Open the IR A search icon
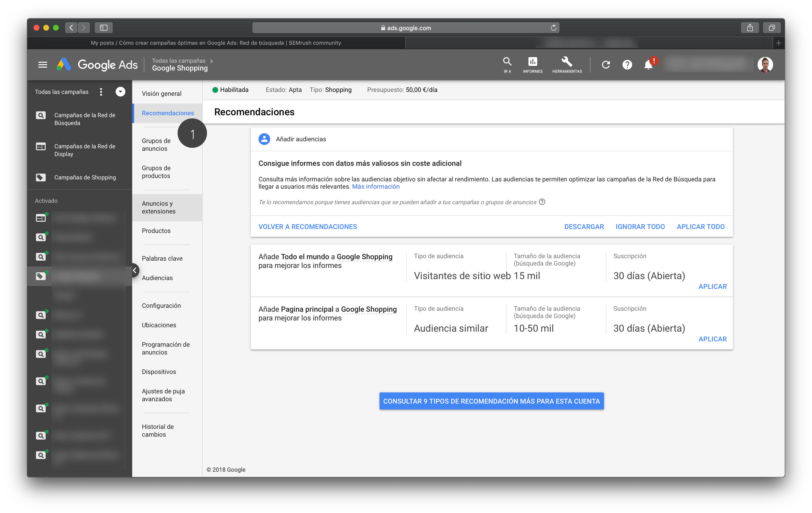The image size is (812, 513). click(x=507, y=65)
